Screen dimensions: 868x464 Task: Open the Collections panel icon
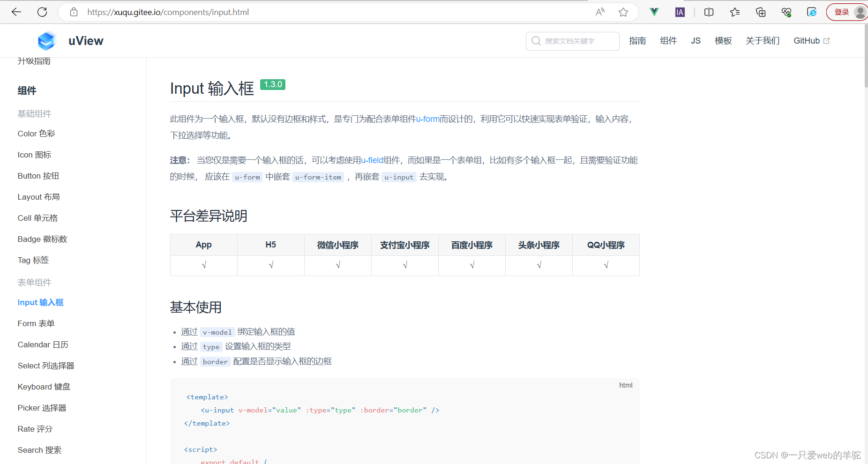click(760, 12)
